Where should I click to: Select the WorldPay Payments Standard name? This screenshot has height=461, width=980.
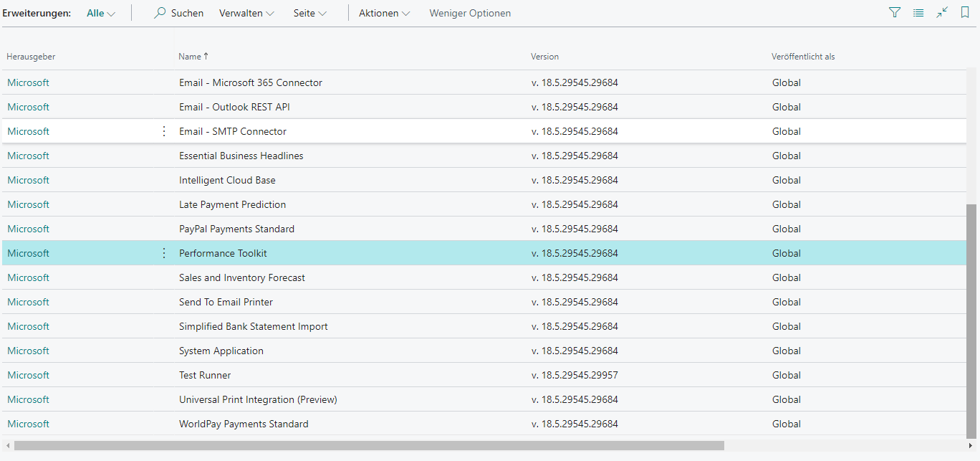244,424
